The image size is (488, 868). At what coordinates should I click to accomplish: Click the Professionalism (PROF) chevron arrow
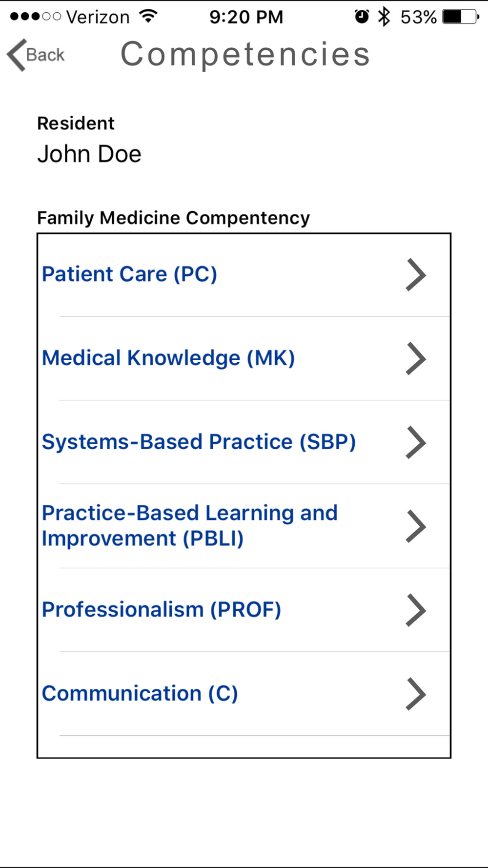point(416,610)
